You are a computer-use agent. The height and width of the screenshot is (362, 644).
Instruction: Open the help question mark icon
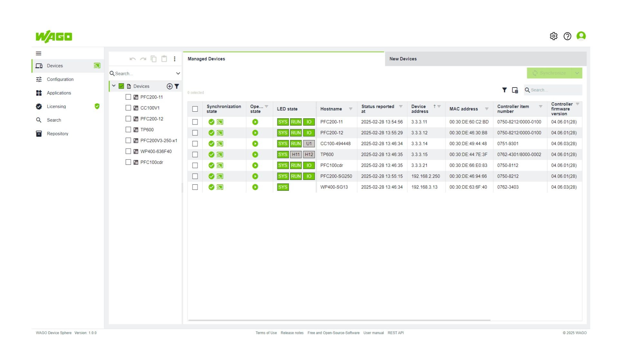tap(567, 36)
